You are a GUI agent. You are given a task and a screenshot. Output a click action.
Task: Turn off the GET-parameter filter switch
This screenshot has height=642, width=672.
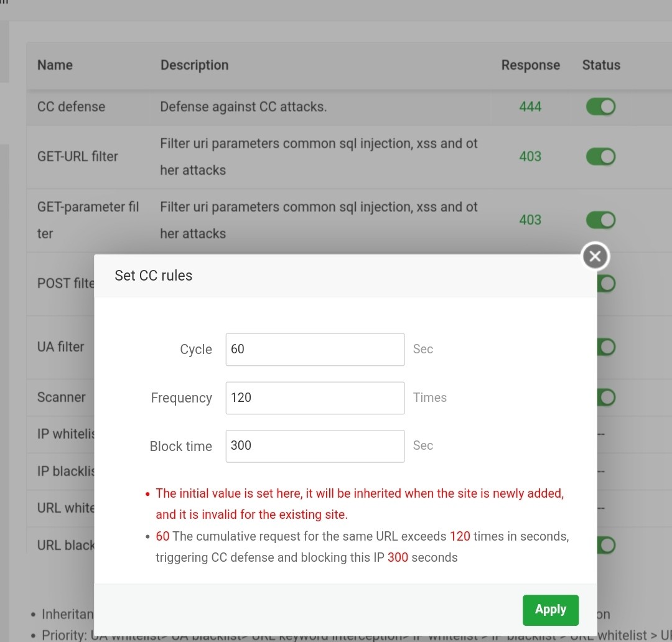coord(600,220)
